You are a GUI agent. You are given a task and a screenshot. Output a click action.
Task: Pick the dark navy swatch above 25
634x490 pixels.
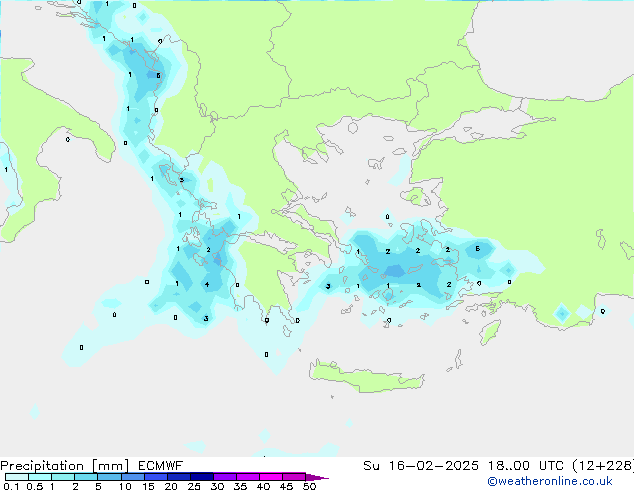[202, 477]
